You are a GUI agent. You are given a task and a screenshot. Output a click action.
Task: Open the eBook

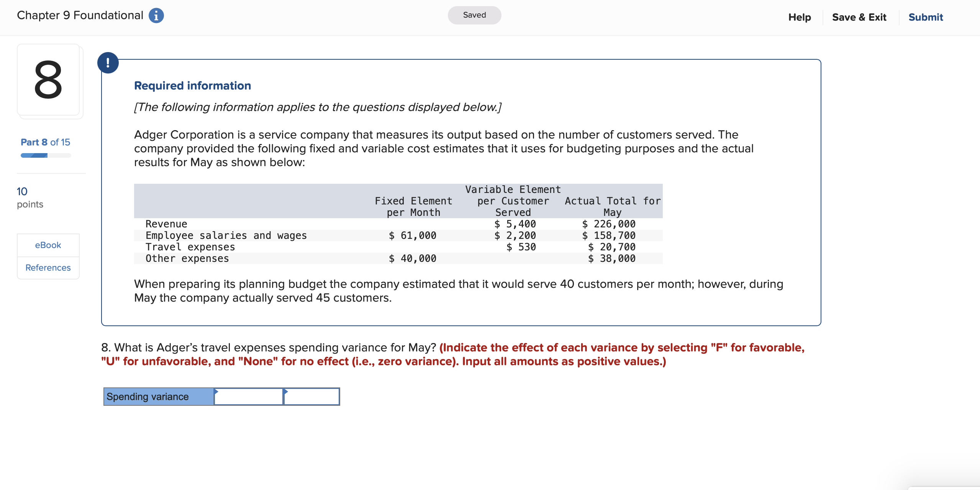pyautogui.click(x=48, y=245)
